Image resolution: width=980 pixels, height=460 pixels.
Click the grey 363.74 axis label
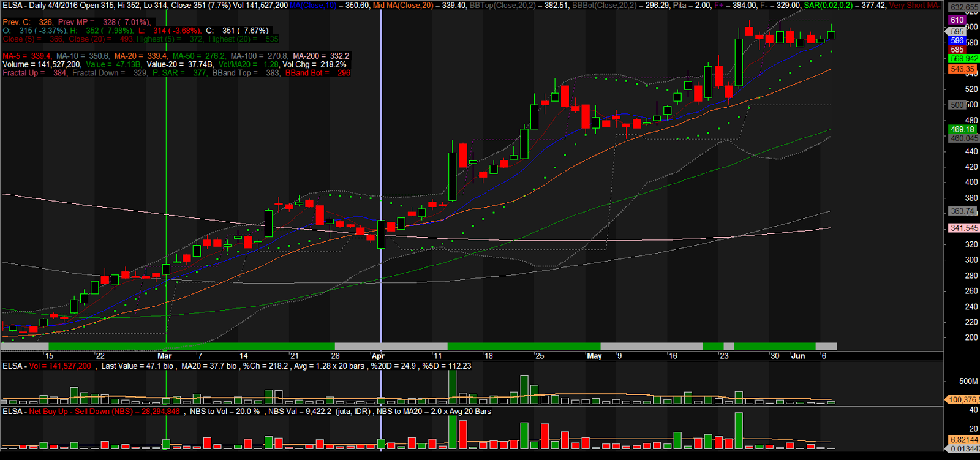tap(962, 211)
